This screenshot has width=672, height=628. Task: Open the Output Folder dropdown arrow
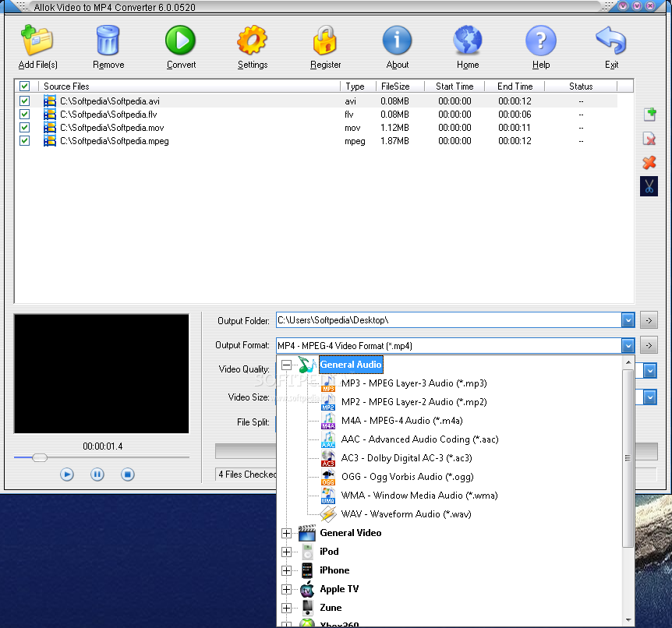click(628, 320)
